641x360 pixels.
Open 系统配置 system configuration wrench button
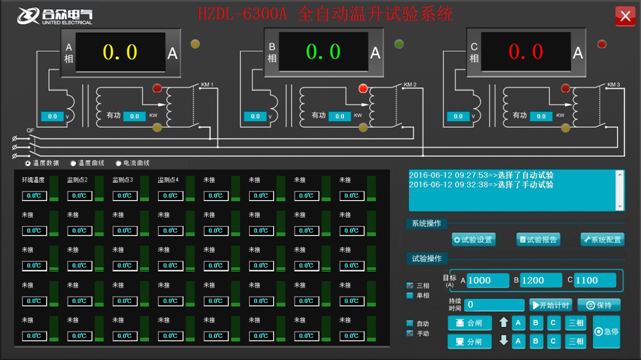point(603,240)
